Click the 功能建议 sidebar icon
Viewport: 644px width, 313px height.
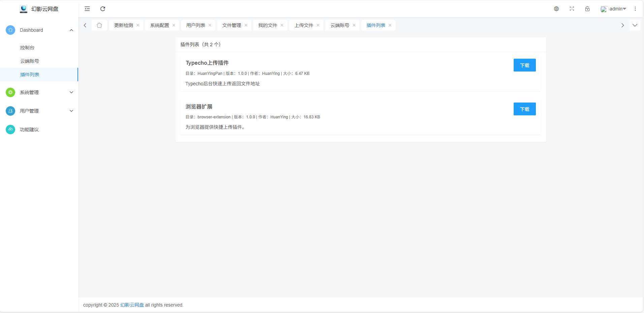[x=10, y=130]
